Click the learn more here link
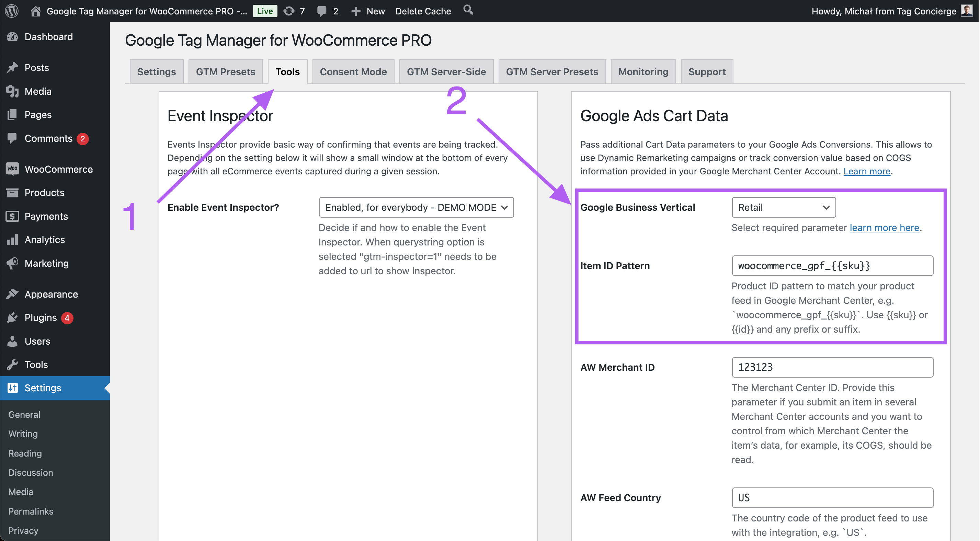Image resolution: width=980 pixels, height=541 pixels. click(x=884, y=228)
